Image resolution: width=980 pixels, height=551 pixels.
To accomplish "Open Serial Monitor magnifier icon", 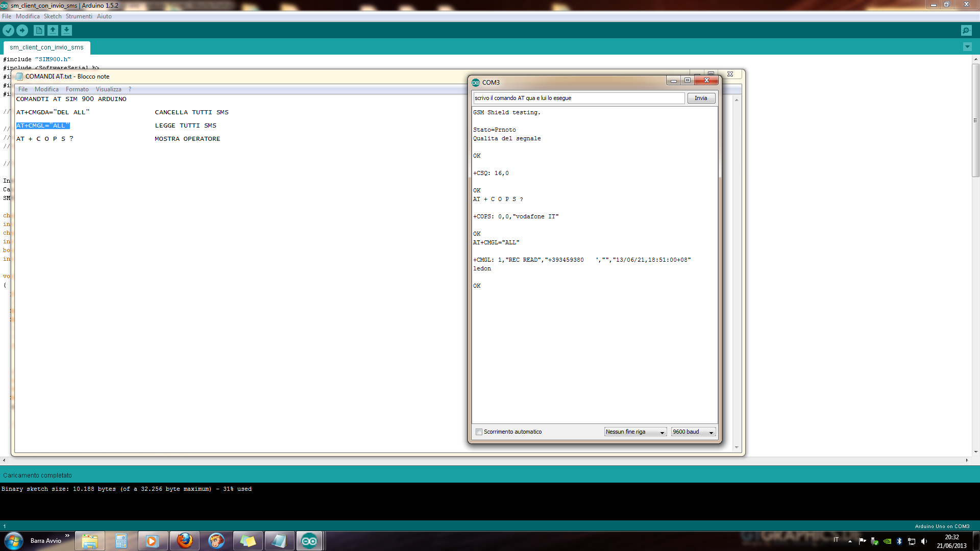I will 966,31.
